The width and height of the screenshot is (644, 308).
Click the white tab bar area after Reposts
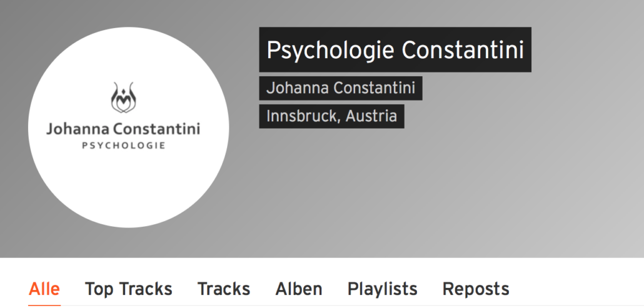click(x=575, y=287)
